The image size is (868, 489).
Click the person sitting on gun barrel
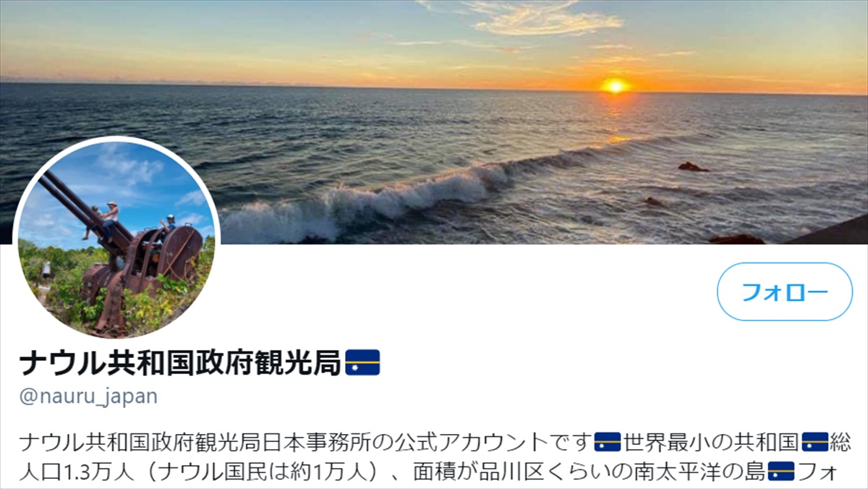tap(110, 217)
